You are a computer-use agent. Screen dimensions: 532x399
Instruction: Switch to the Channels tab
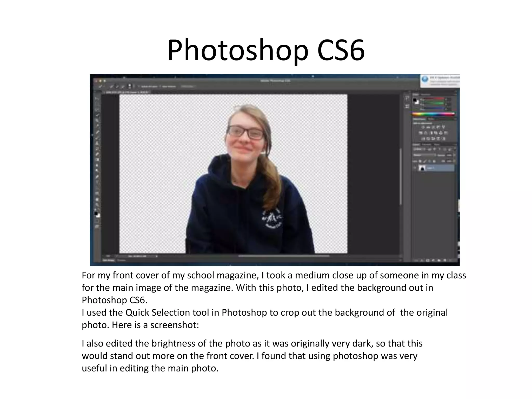tap(426, 145)
